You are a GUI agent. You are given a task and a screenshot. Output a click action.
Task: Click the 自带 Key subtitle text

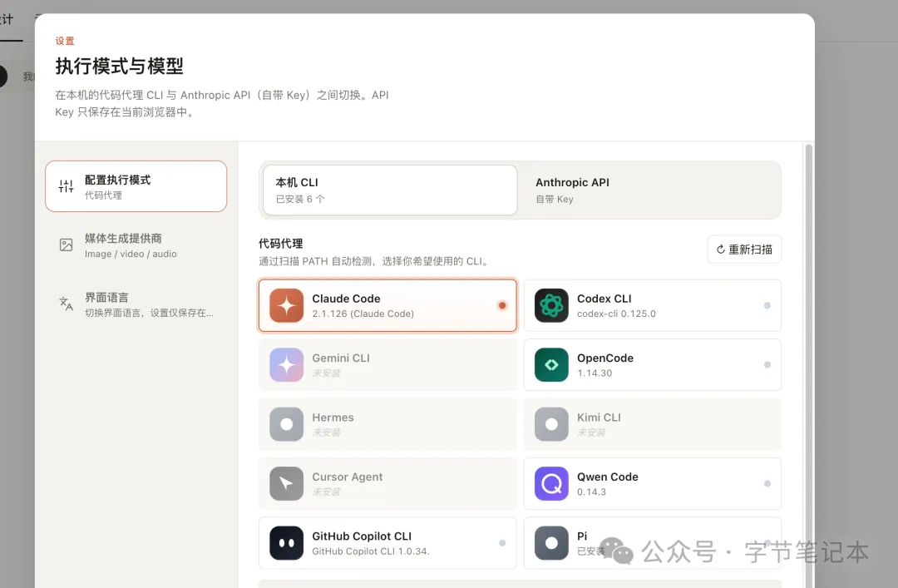pos(555,199)
